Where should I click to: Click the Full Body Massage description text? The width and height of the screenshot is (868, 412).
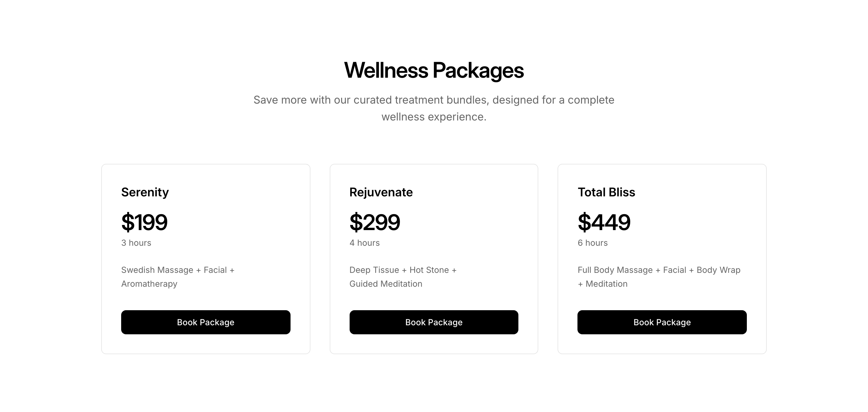(x=659, y=270)
